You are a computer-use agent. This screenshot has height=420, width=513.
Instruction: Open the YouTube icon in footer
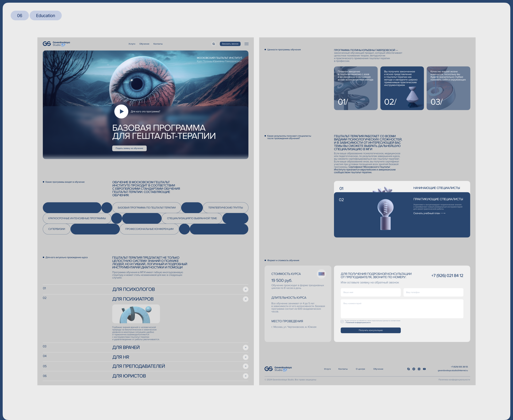click(424, 369)
